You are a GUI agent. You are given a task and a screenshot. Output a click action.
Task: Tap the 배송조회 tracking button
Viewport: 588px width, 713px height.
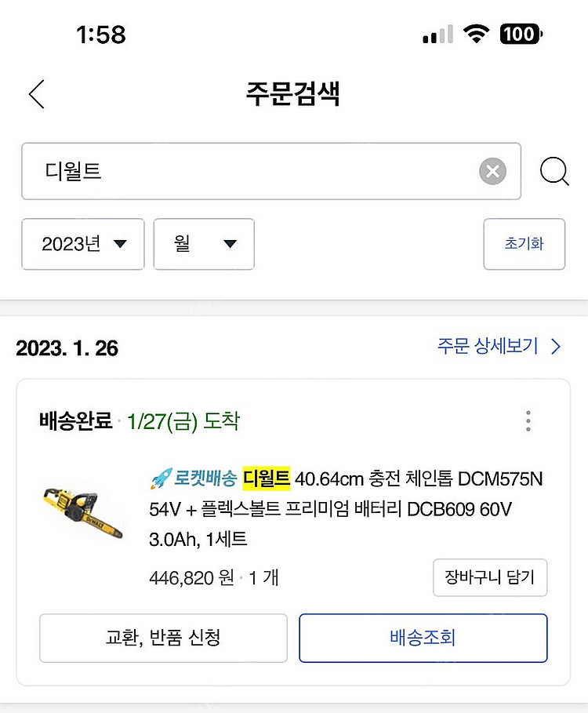(x=423, y=638)
